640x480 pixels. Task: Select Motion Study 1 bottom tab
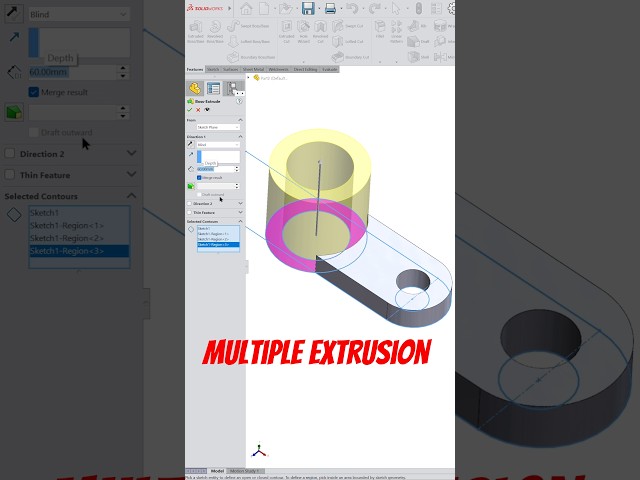[245, 471]
